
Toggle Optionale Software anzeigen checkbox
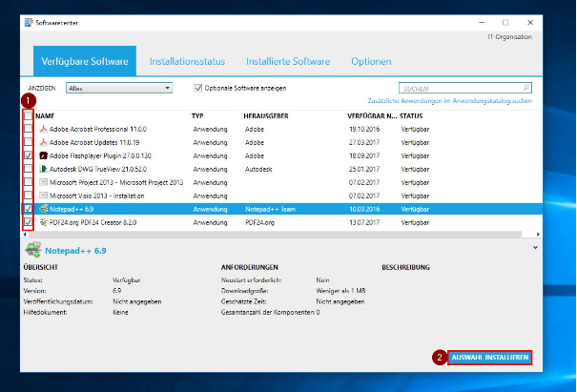click(198, 88)
